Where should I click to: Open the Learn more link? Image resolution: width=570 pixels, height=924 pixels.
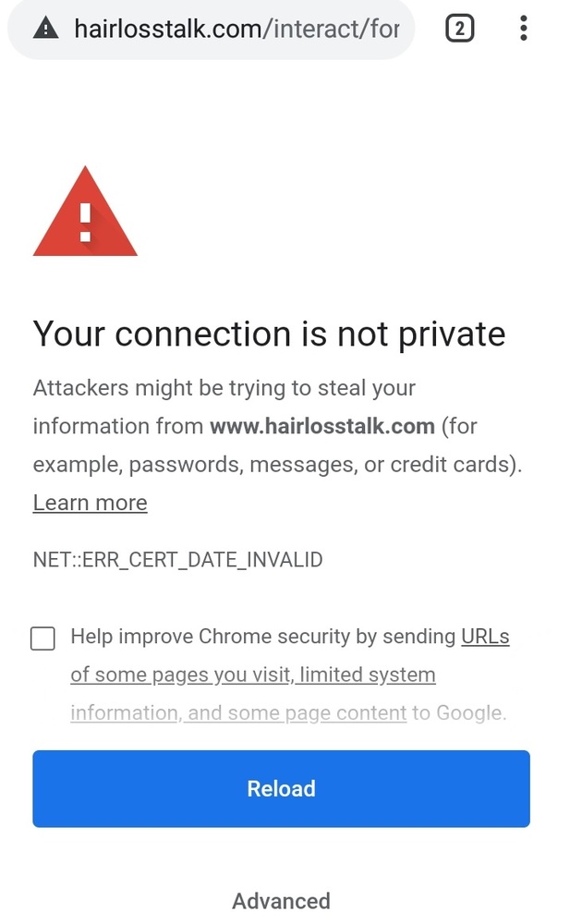89,503
